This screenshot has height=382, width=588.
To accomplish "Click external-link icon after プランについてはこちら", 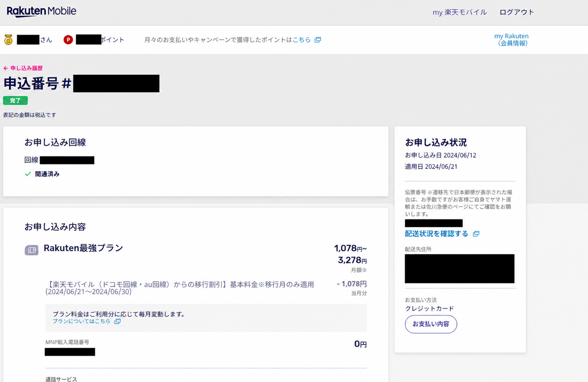I will [x=118, y=321].
